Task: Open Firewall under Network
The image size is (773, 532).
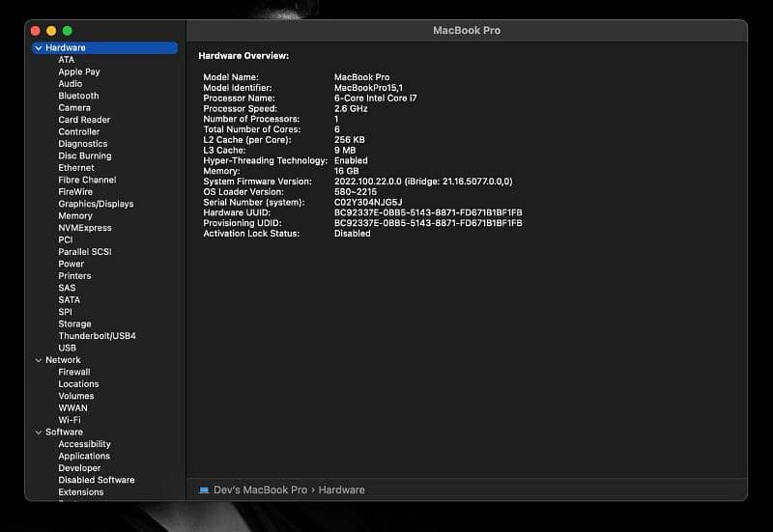Action: [x=74, y=372]
